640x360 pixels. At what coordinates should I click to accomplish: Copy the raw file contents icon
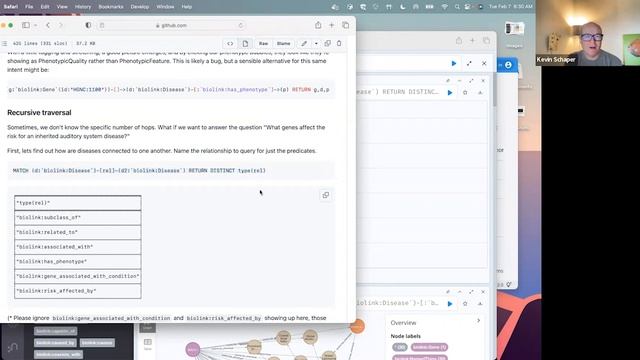coord(327,43)
